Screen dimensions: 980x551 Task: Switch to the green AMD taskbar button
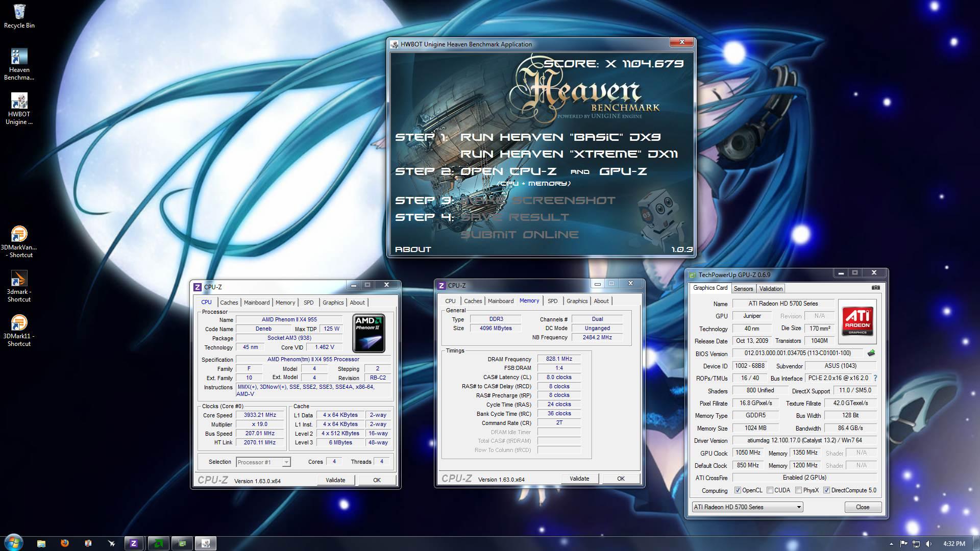click(x=158, y=543)
